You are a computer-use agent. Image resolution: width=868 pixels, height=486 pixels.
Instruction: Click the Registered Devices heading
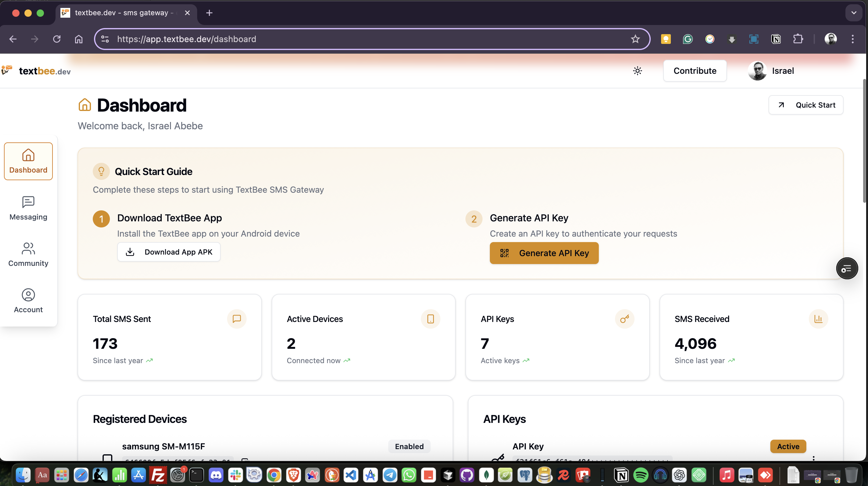(139, 419)
